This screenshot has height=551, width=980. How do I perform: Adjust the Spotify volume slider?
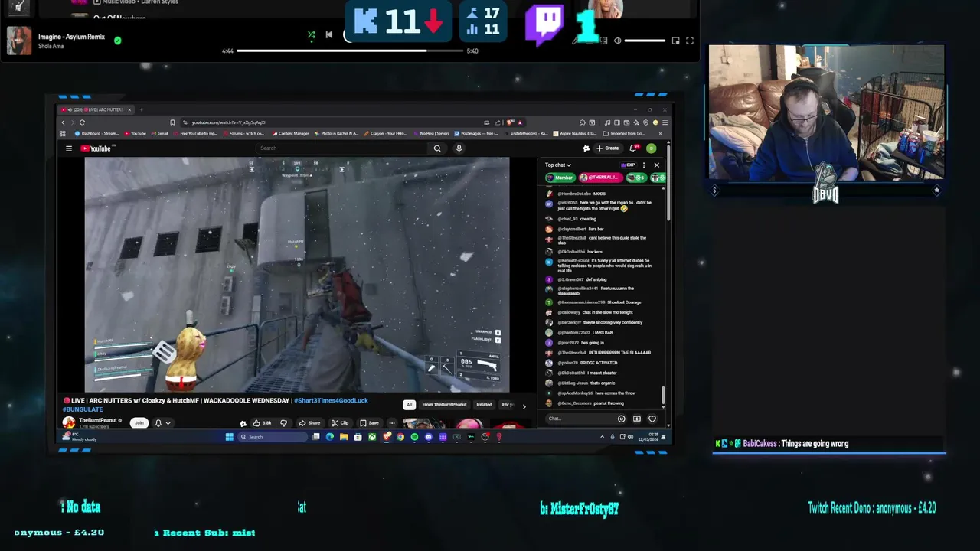click(645, 41)
